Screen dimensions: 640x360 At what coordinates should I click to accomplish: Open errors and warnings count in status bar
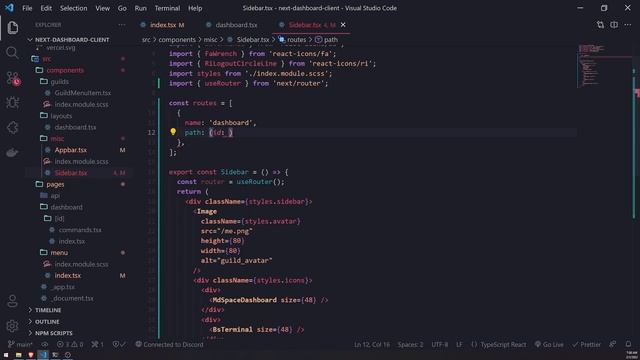click(69, 344)
